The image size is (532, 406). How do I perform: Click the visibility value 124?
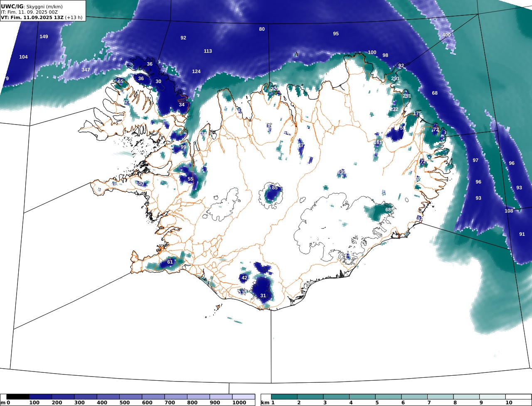point(196,71)
